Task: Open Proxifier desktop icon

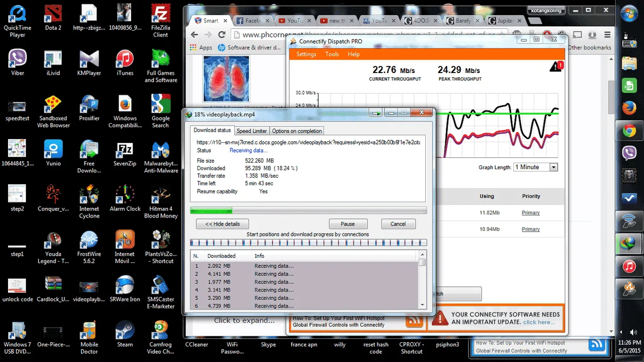Action: (x=89, y=108)
